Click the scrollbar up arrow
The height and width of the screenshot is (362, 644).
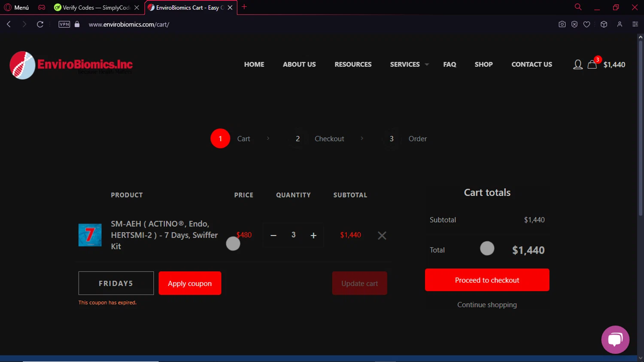[x=640, y=37]
